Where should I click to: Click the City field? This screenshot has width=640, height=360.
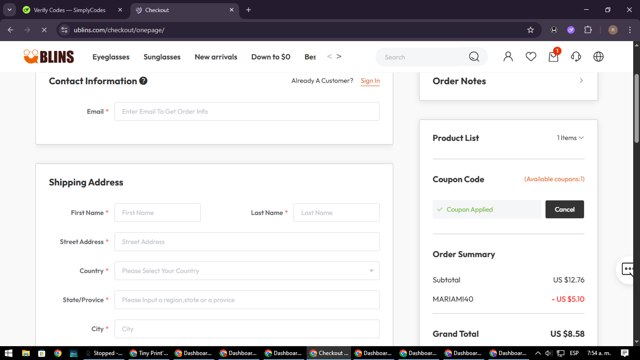tap(247, 329)
